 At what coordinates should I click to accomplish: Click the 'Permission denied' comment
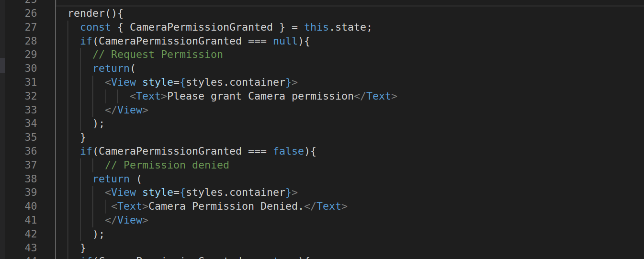(x=167, y=165)
